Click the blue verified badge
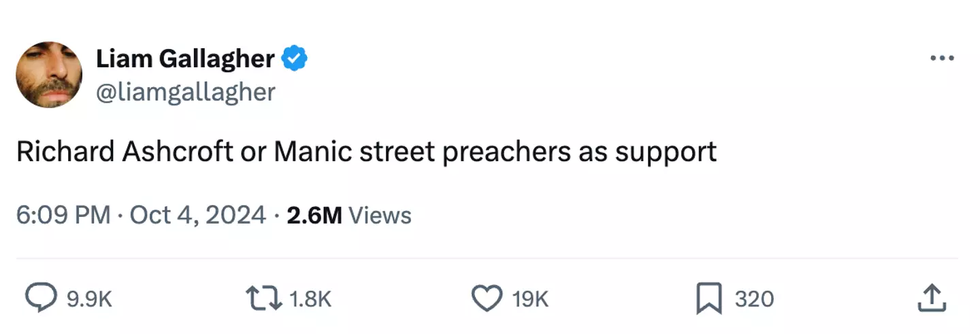 [x=295, y=59]
